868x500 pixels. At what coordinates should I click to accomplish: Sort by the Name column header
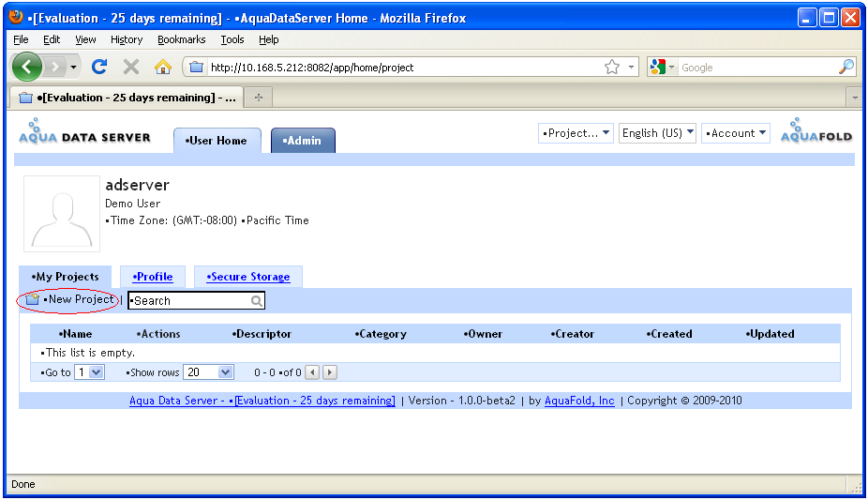coord(75,334)
